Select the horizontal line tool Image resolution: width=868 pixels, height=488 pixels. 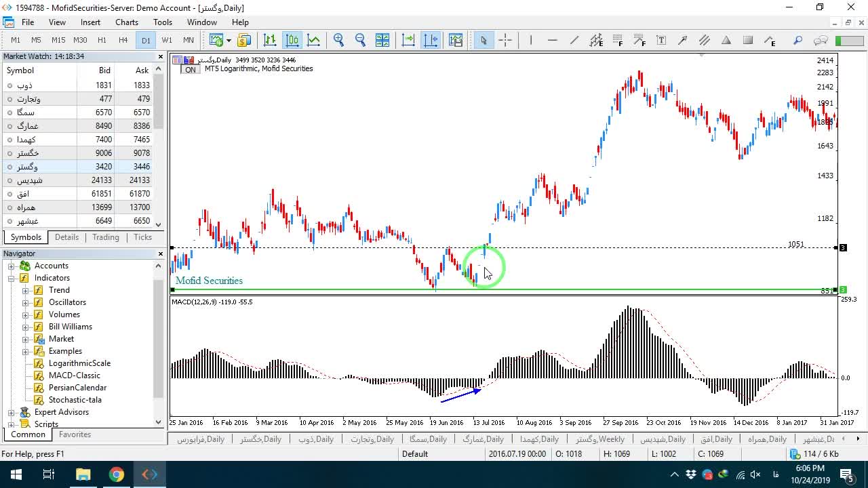click(553, 40)
